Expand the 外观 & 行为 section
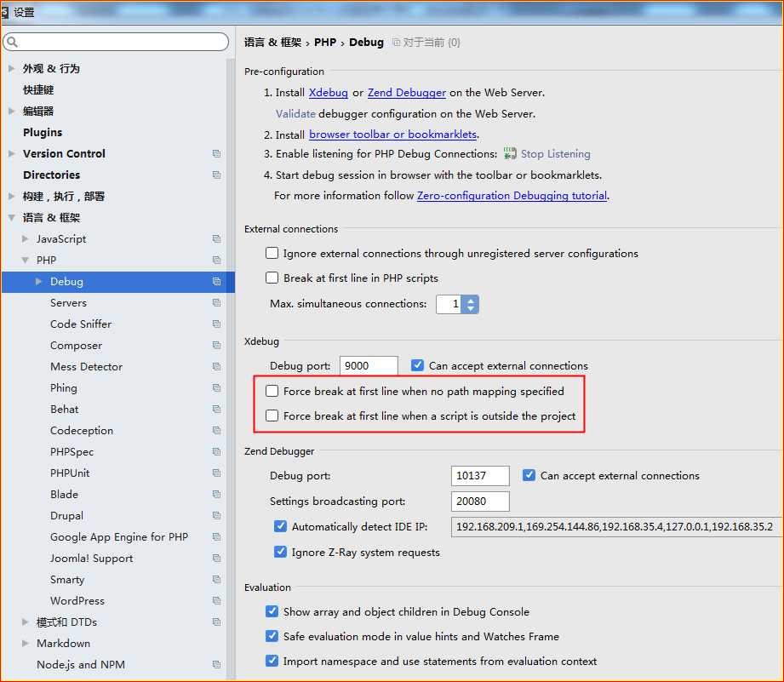The width and height of the screenshot is (784, 682). click(x=12, y=68)
